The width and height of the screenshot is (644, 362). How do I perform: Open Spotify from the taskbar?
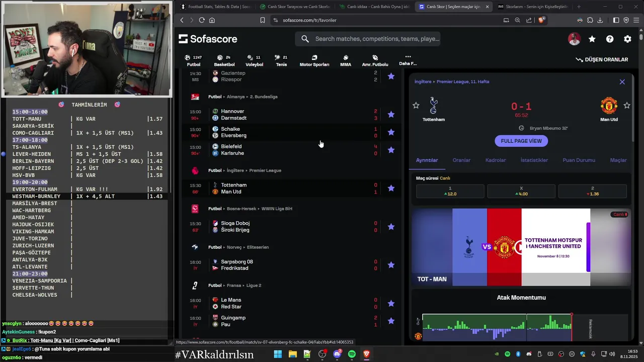352,354
